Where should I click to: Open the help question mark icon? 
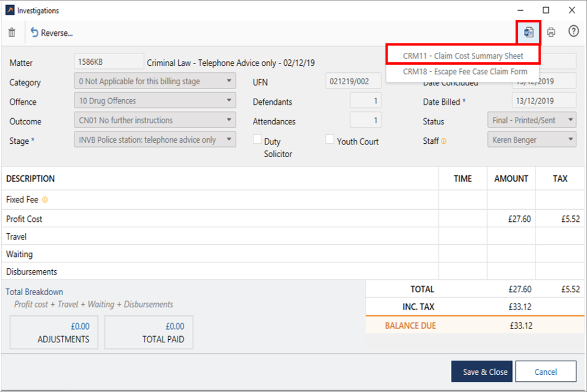[x=573, y=32]
